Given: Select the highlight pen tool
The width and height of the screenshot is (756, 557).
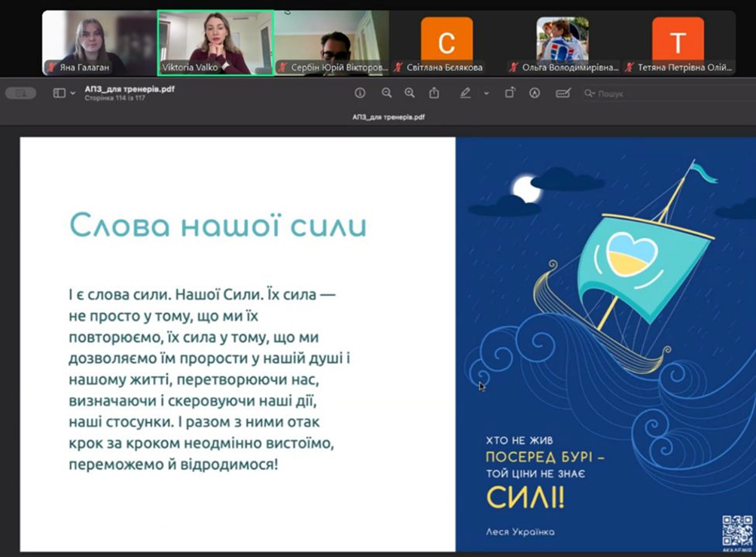Looking at the screenshot, I should (x=465, y=93).
